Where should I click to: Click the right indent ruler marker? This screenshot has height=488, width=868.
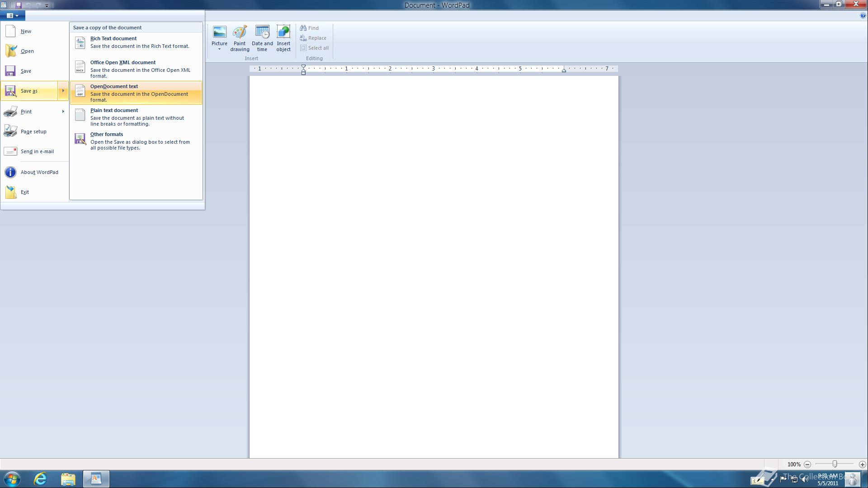pyautogui.click(x=564, y=70)
